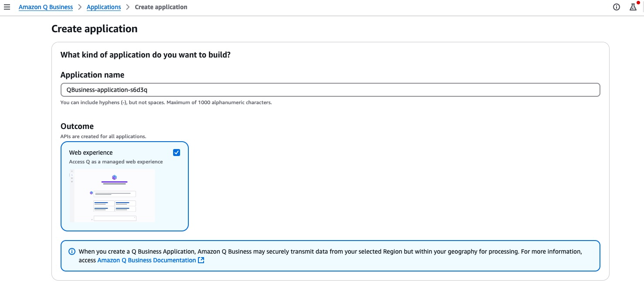
Task: Toggle the blue checkmark on Web experience
Action: pyautogui.click(x=177, y=152)
